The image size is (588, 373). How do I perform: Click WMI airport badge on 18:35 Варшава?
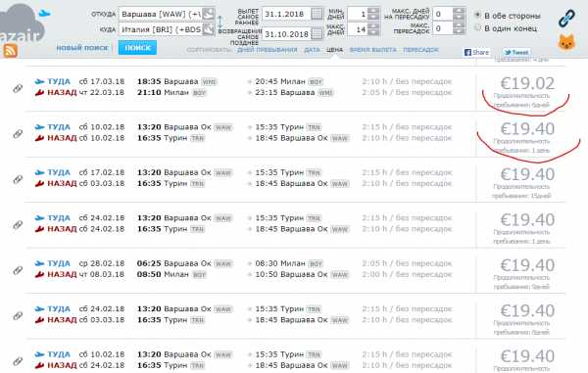click(x=209, y=81)
